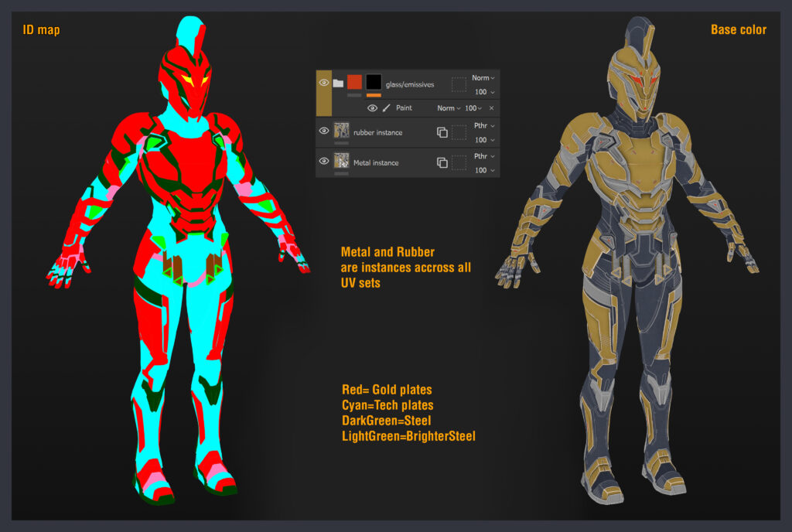
Task: Click the empty mask slot of Metal instance
Action: tap(459, 162)
